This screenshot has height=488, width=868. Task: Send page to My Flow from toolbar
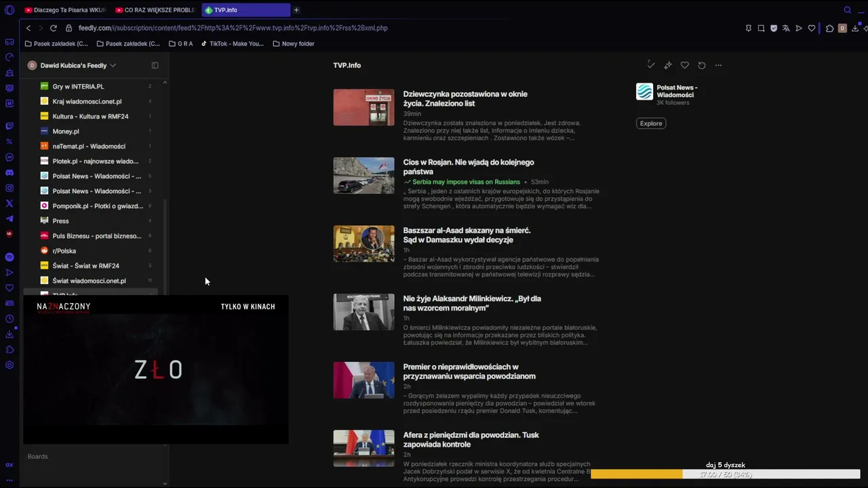tap(799, 28)
